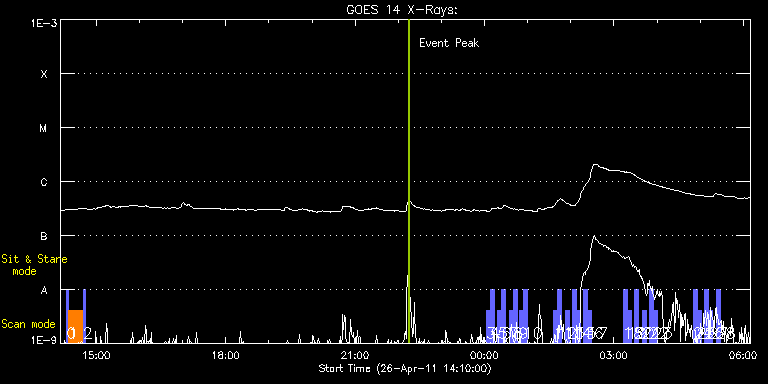768x384 pixels.
Task: Click the flare peak above the C line
Action: 595,165
